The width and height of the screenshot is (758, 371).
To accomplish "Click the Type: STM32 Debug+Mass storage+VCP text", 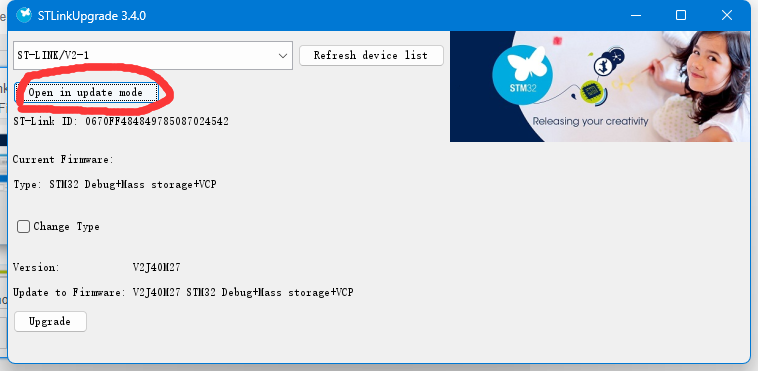I will click(x=115, y=185).
